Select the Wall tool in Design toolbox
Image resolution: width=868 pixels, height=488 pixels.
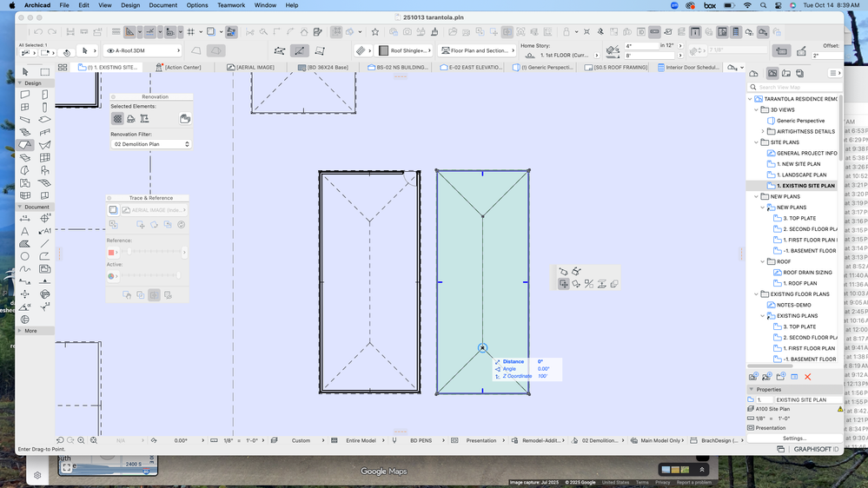point(24,95)
